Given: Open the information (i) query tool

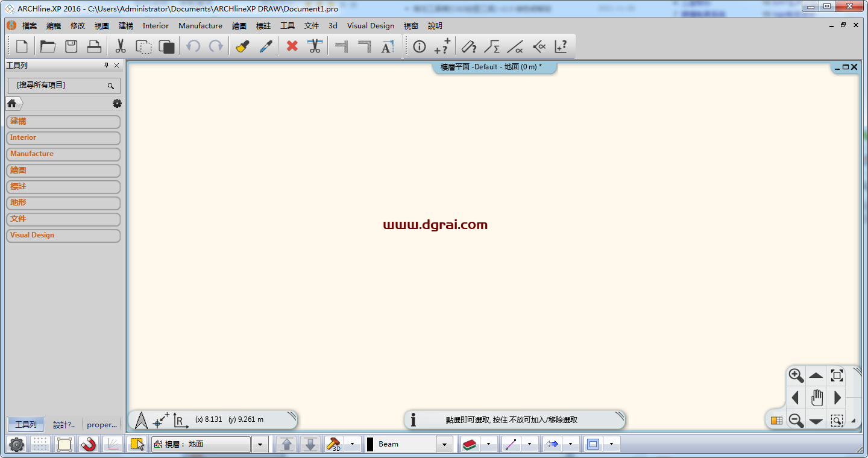Looking at the screenshot, I should [419, 46].
